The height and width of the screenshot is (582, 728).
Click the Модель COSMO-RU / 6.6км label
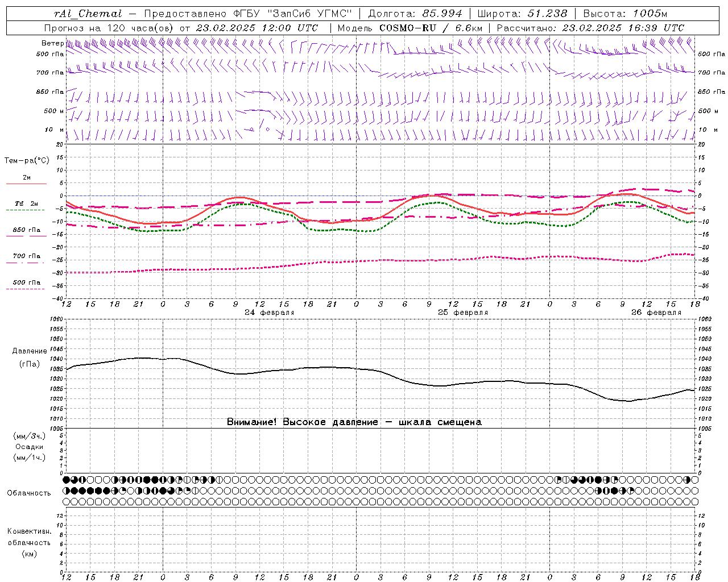point(410,28)
